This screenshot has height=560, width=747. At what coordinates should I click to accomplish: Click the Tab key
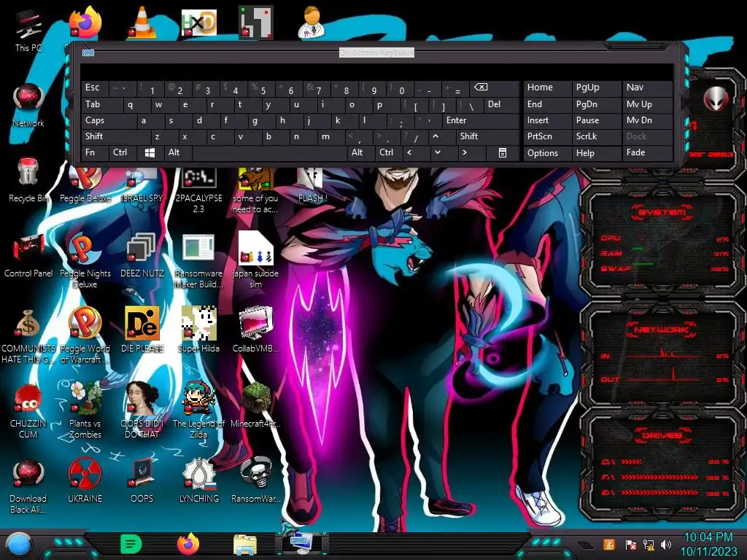pos(102,104)
